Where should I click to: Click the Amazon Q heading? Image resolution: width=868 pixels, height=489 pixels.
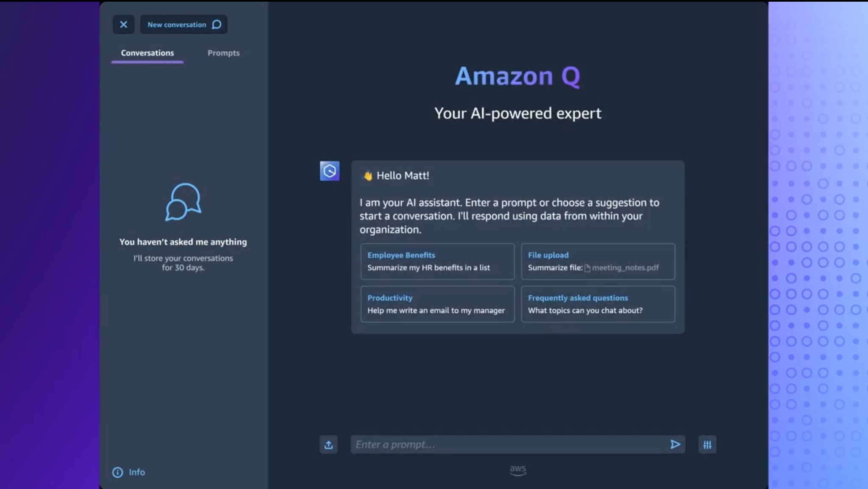click(517, 77)
